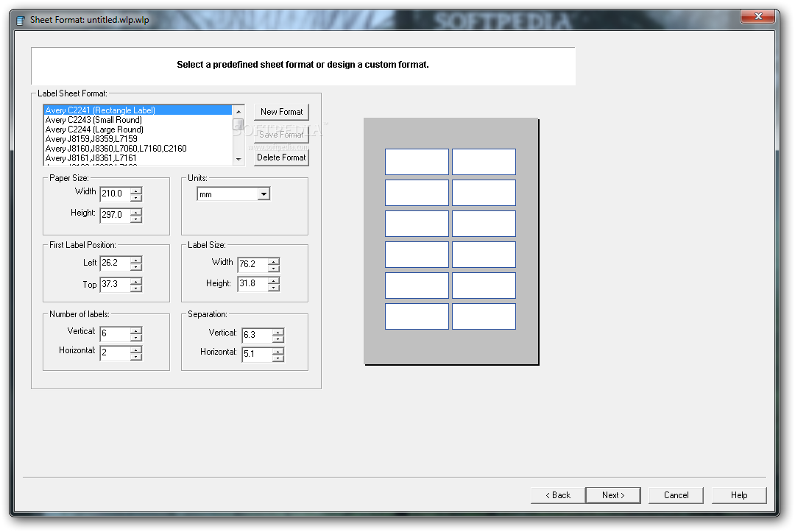The width and height of the screenshot is (795, 532).
Task: Click the format list scrollbar thumb
Action: click(x=239, y=124)
